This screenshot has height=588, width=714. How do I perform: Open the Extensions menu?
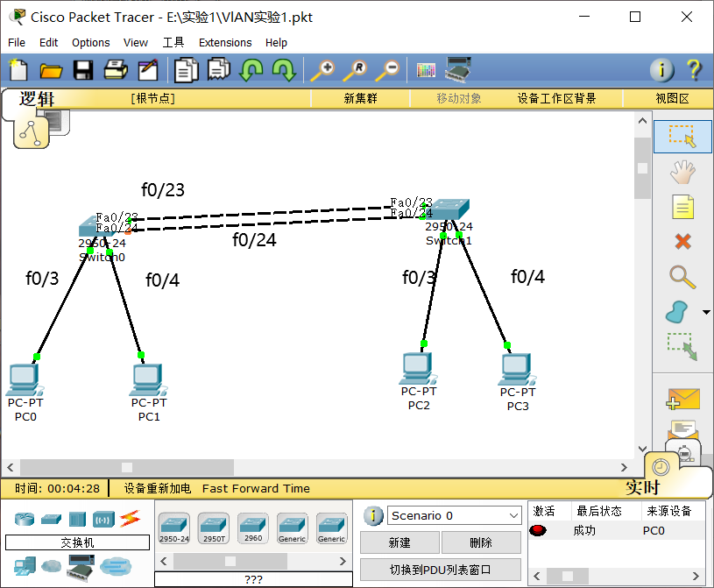point(225,42)
